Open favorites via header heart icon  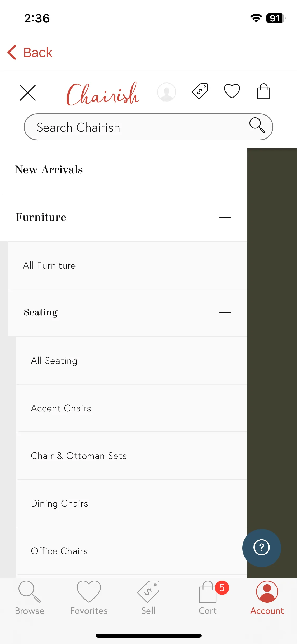(232, 91)
